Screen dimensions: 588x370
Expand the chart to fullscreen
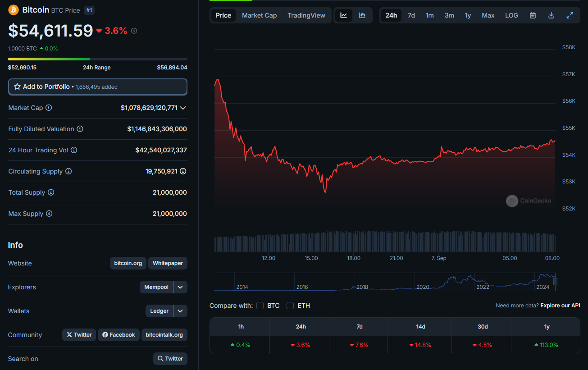tap(570, 15)
